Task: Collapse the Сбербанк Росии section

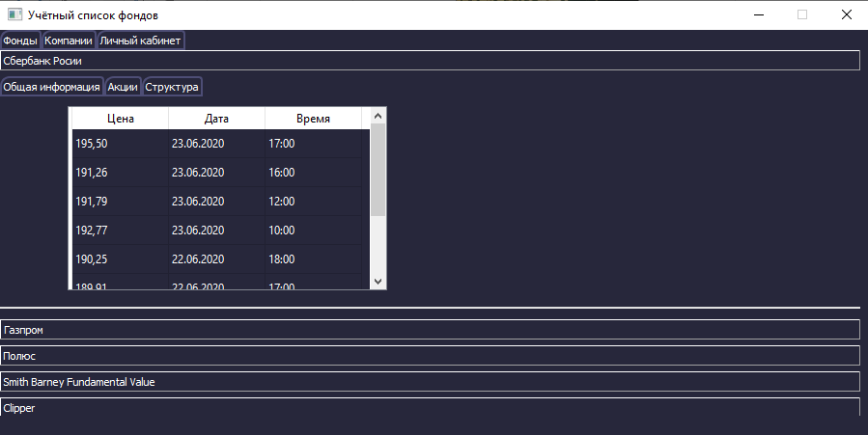Action: [x=430, y=61]
